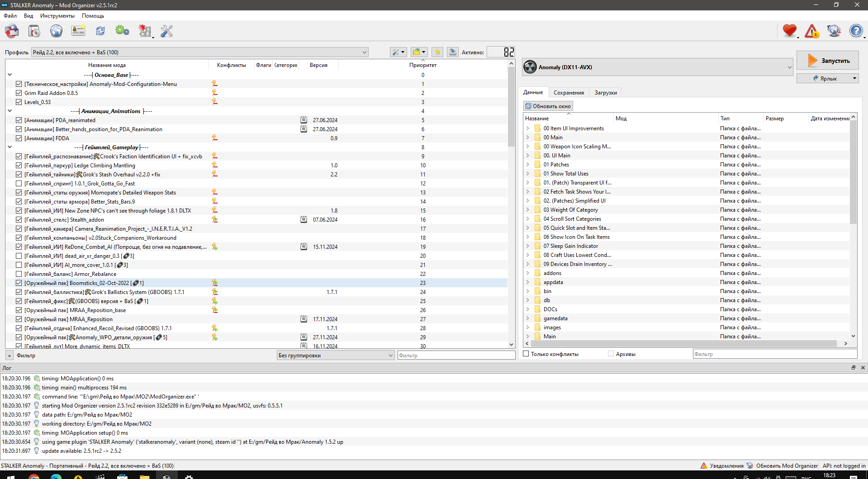
Task: Enable dead_air_xr_danger_0.3 mod checkbox
Action: (19, 256)
